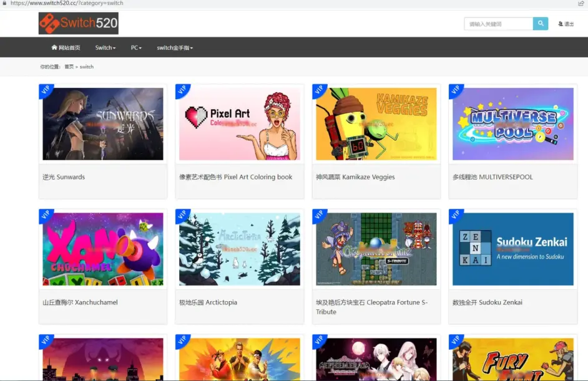
Task: Open the Fury Fight game thumbnail
Action: tap(513, 360)
